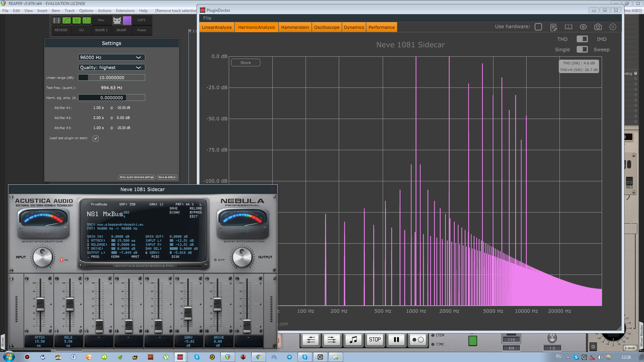Open the manual book icon in PluginDoctor
The width and height of the screenshot is (644, 362).
pos(568,27)
